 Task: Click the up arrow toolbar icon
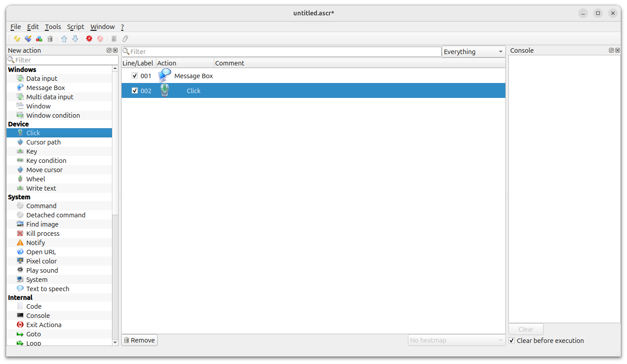[x=64, y=39]
